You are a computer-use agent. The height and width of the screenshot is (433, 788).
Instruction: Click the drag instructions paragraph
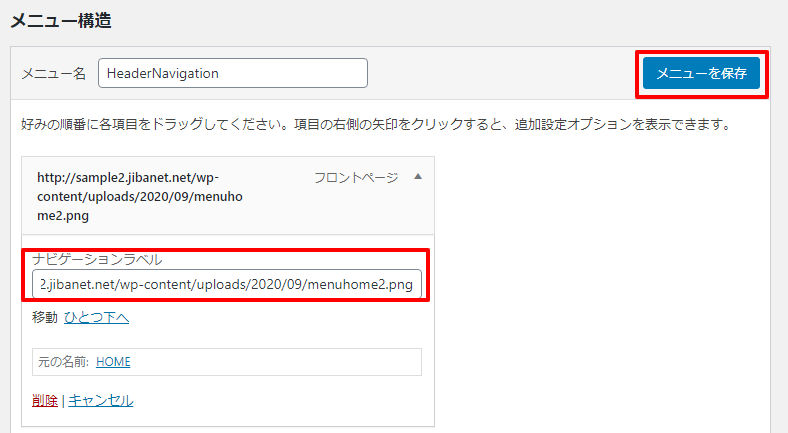click(376, 124)
